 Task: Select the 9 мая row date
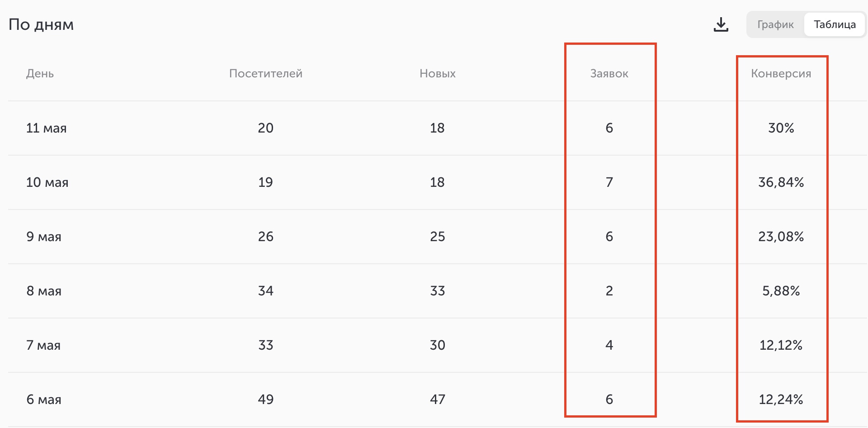pyautogui.click(x=44, y=237)
